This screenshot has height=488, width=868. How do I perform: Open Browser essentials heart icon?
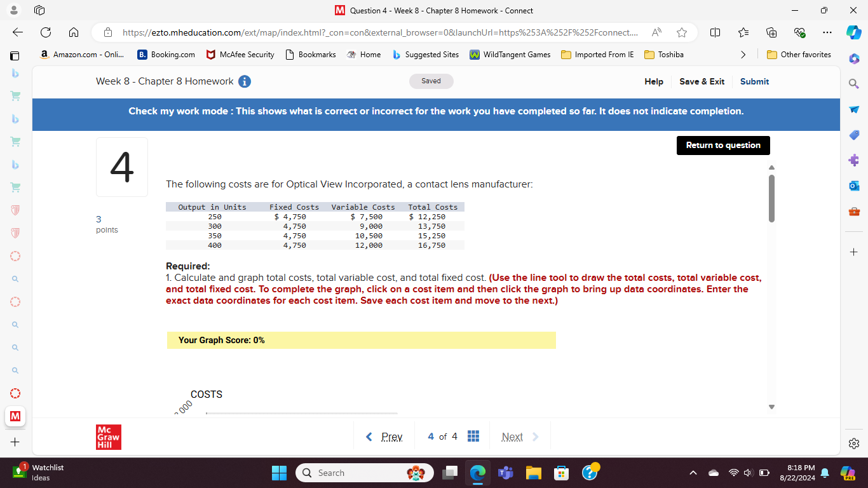pyautogui.click(x=799, y=32)
